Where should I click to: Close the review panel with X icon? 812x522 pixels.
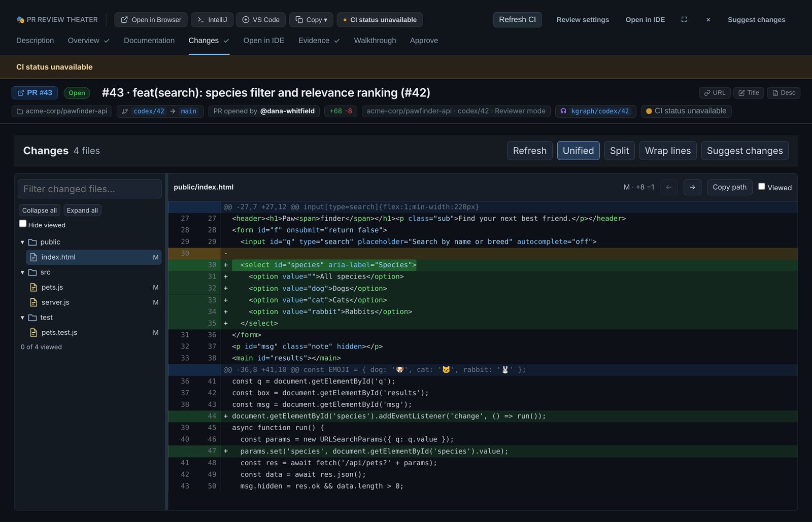point(708,20)
